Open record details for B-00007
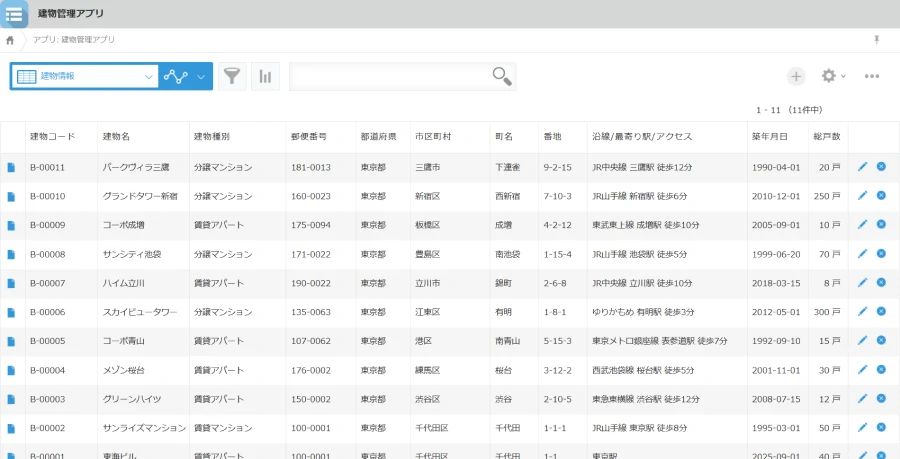This screenshot has height=459, width=900. click(x=11, y=283)
